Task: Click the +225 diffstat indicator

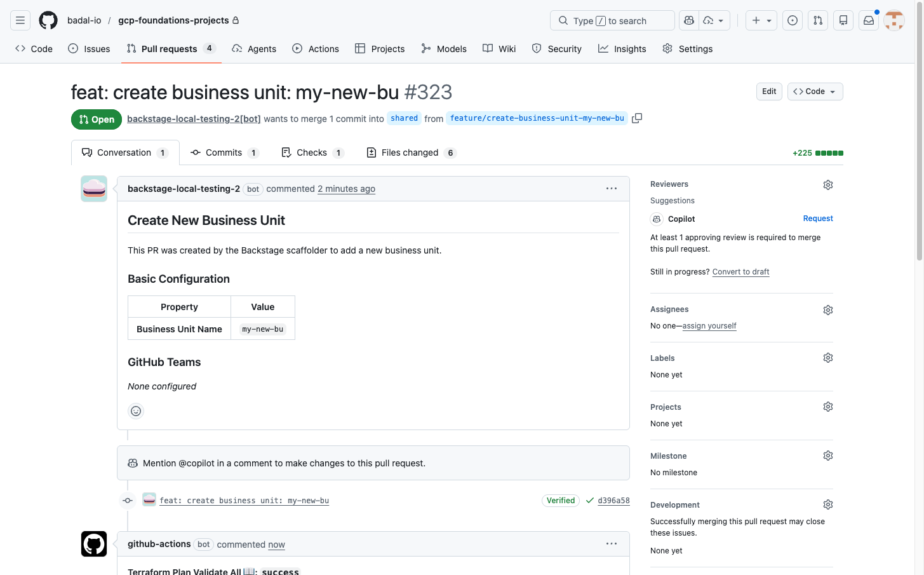Action: tap(818, 153)
